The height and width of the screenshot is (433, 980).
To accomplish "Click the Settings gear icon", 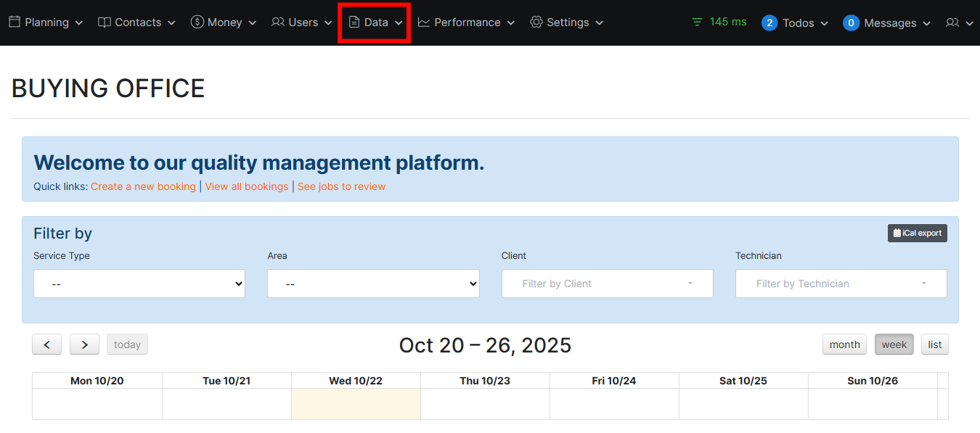I will click(x=536, y=22).
